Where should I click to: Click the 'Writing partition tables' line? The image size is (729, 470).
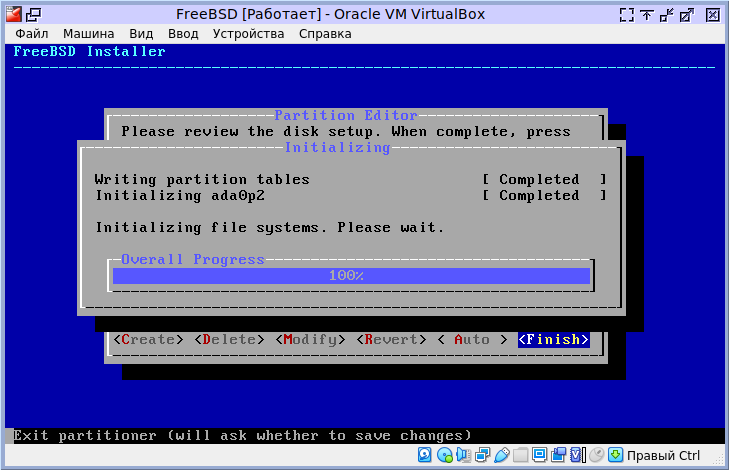pyautogui.click(x=202, y=179)
